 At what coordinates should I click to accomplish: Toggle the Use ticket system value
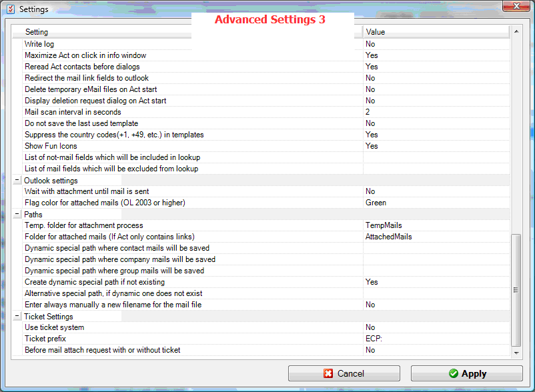click(370, 328)
